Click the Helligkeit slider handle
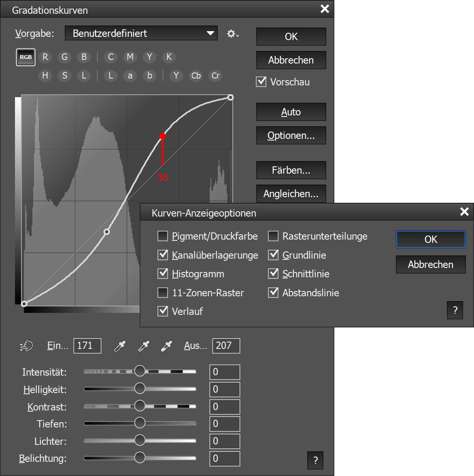Viewport: 474px width, 476px height. click(140, 389)
